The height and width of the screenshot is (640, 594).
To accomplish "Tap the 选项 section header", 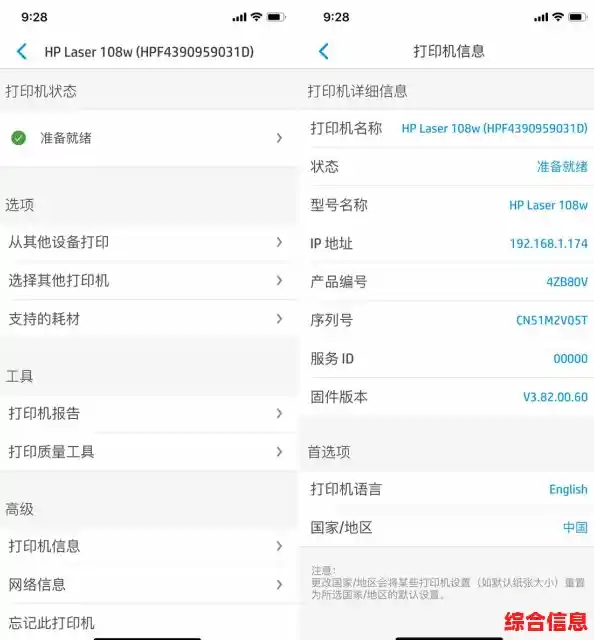I will 19,204.
